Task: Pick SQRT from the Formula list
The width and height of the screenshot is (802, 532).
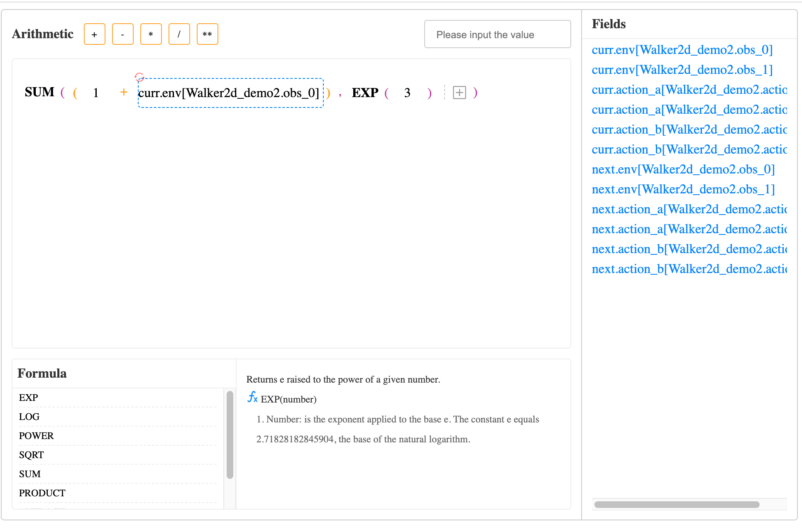Action: click(x=32, y=455)
